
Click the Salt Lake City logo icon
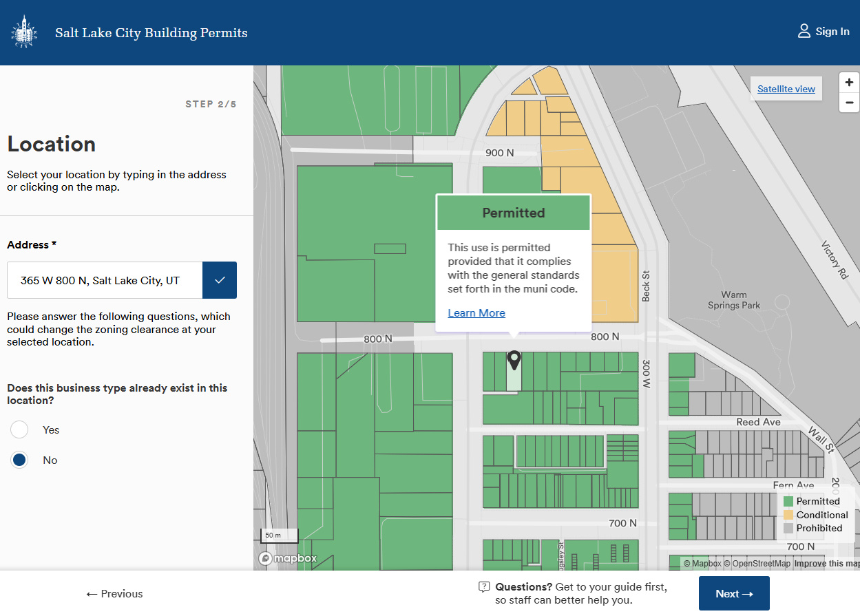(23, 31)
